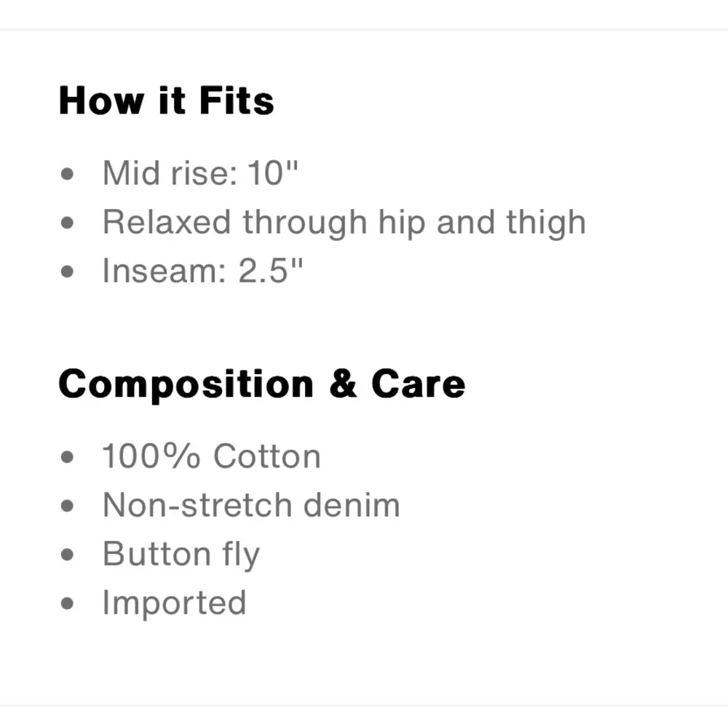Click the "Non-stretch denim" list item
728x728 pixels.
[x=251, y=505]
